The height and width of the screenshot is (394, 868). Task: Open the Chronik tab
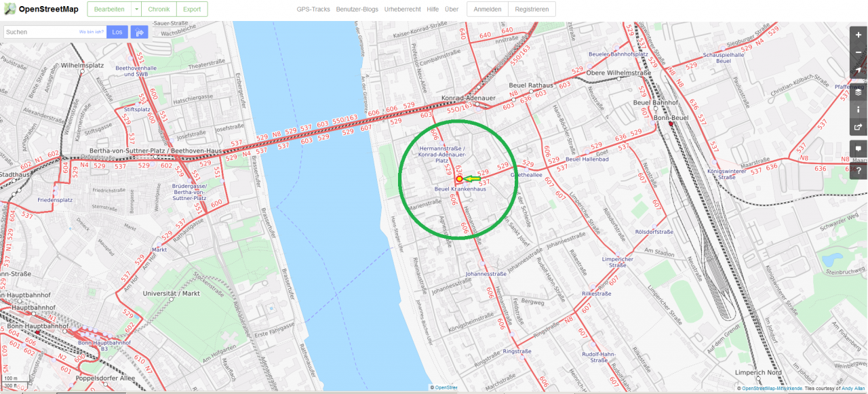(159, 9)
